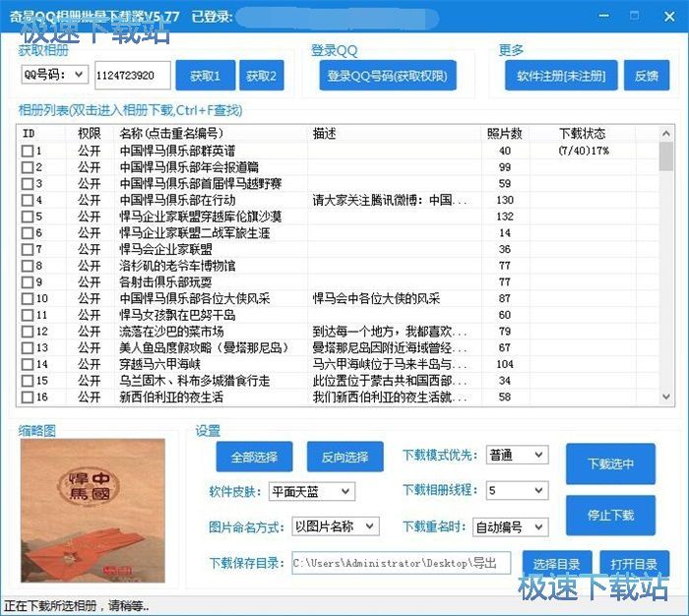
Task: Select album 悍马企业家联盟穿越库伦旗沙漠
Action: point(201,216)
